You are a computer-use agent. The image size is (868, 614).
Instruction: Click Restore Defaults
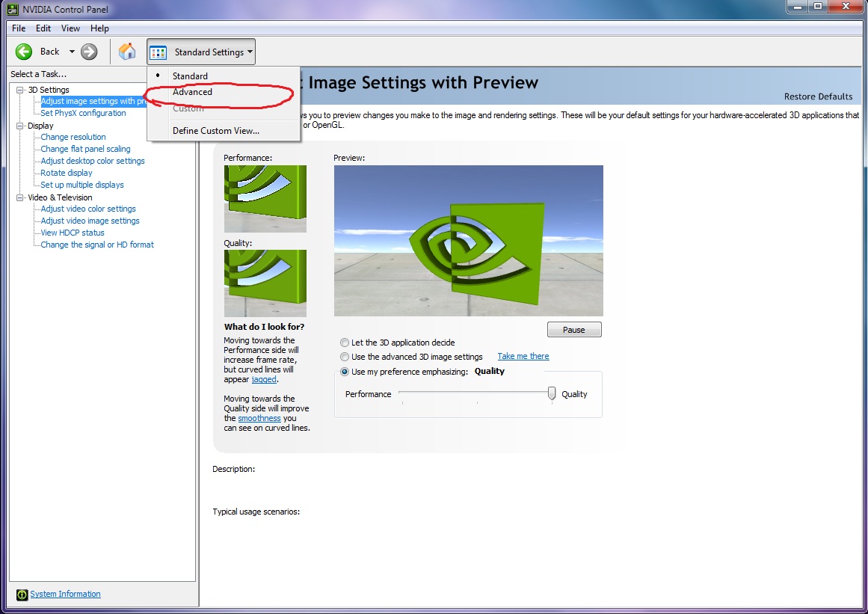pyautogui.click(x=818, y=96)
